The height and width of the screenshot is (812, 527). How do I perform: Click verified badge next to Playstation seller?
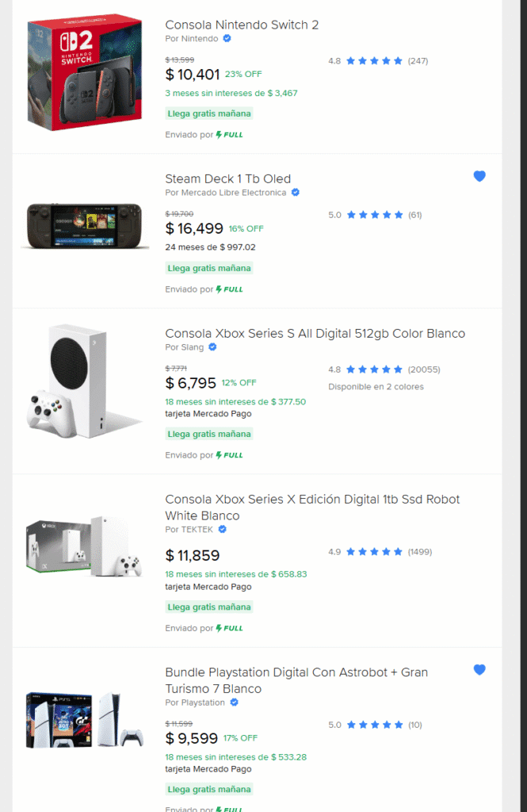(x=234, y=703)
